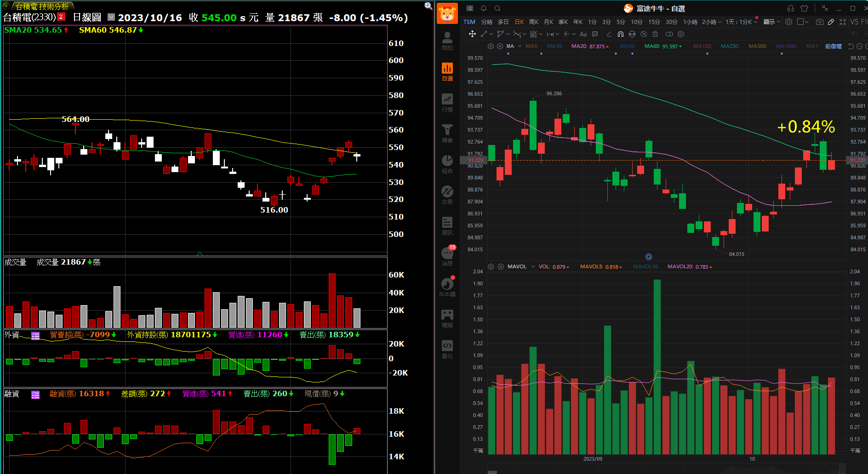Image resolution: width=868 pixels, height=474 pixels.
Task: Switch to 分時 intraday tab
Action: click(487, 22)
